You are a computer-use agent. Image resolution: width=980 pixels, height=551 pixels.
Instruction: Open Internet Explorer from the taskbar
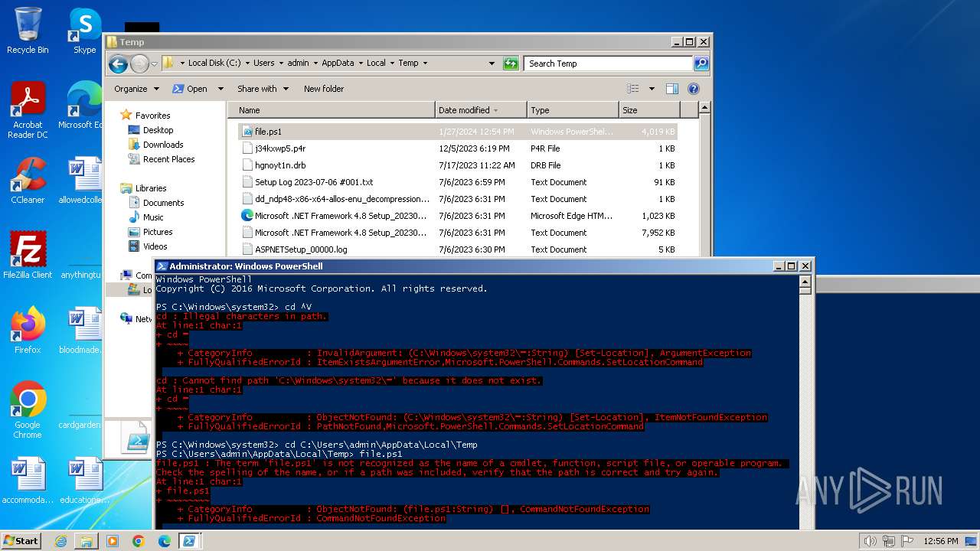click(60, 541)
